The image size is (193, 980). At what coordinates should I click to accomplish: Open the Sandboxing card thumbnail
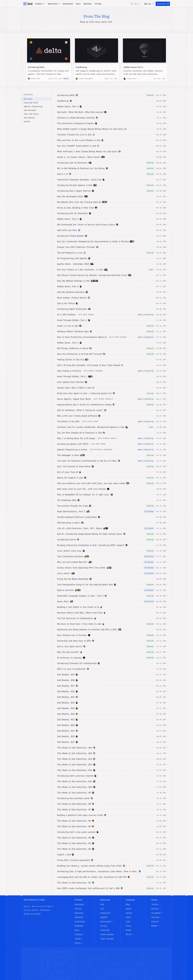tap(96, 50)
